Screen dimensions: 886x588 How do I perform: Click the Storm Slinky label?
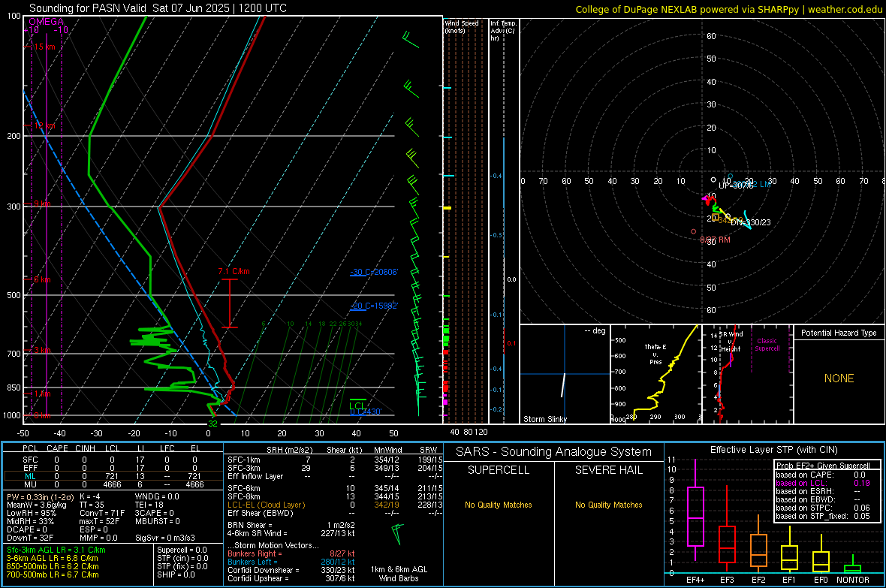(x=545, y=419)
